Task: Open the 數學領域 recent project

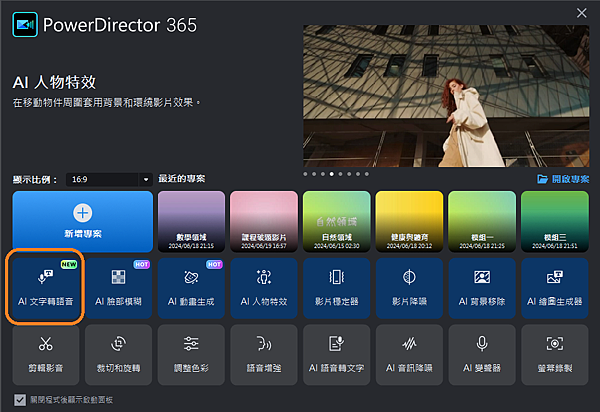Action: [191, 221]
